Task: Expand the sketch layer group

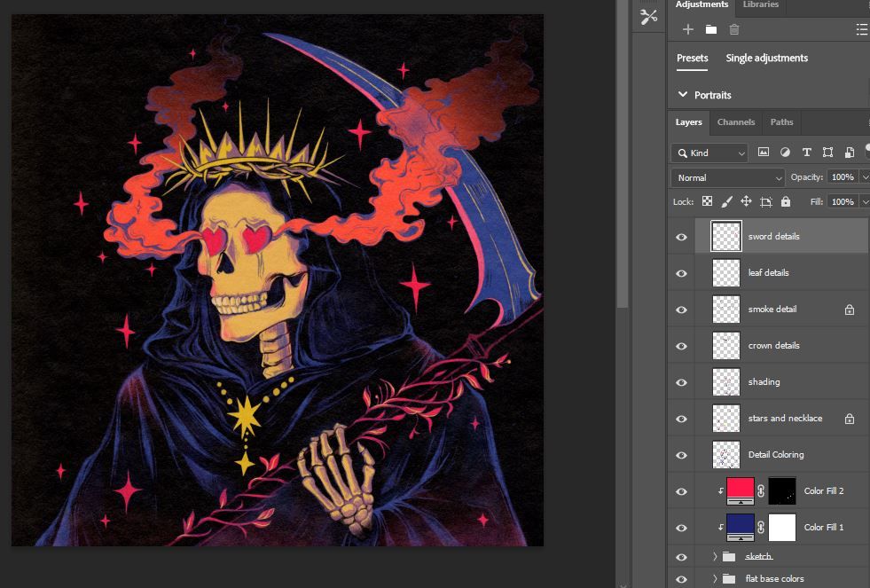Action: point(715,556)
